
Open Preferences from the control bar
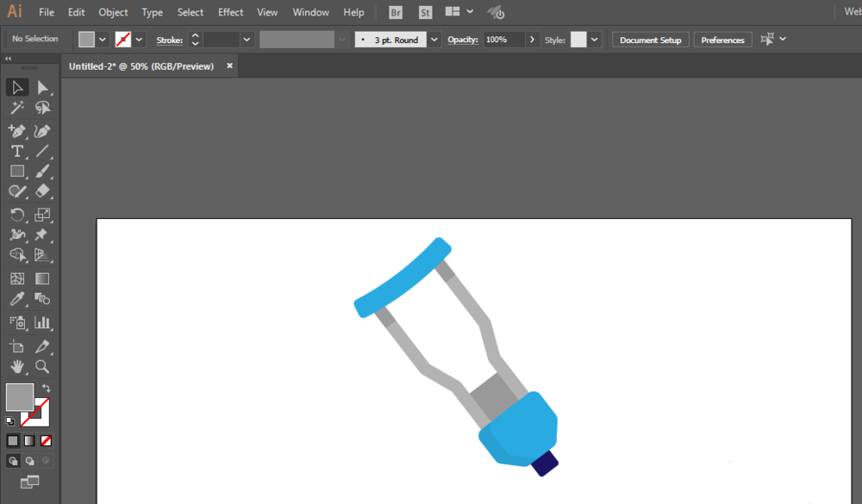pos(722,40)
